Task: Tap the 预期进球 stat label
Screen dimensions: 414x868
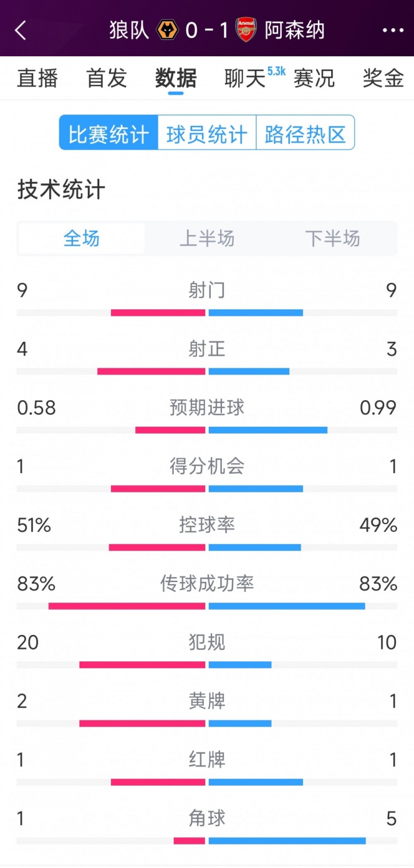Action: pos(207,407)
